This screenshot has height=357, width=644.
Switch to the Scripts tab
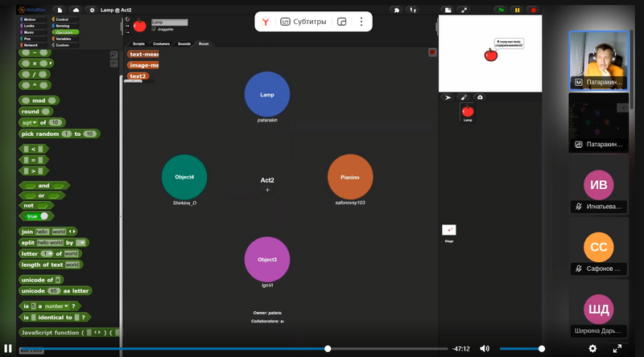pyautogui.click(x=138, y=43)
